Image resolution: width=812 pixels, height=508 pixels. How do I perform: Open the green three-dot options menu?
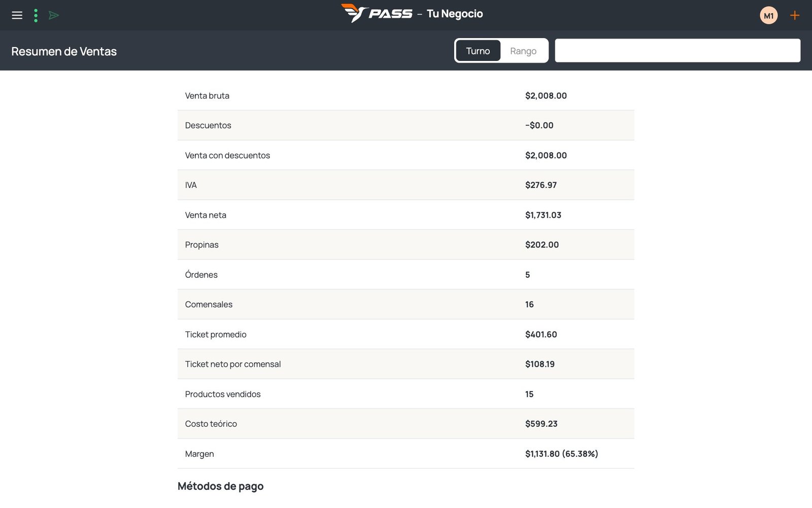pos(36,15)
